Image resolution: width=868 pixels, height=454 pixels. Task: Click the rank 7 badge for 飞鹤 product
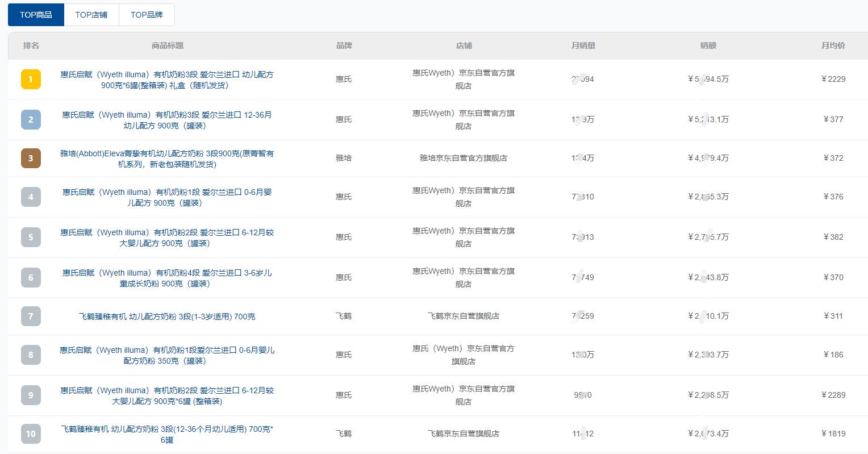tap(31, 316)
